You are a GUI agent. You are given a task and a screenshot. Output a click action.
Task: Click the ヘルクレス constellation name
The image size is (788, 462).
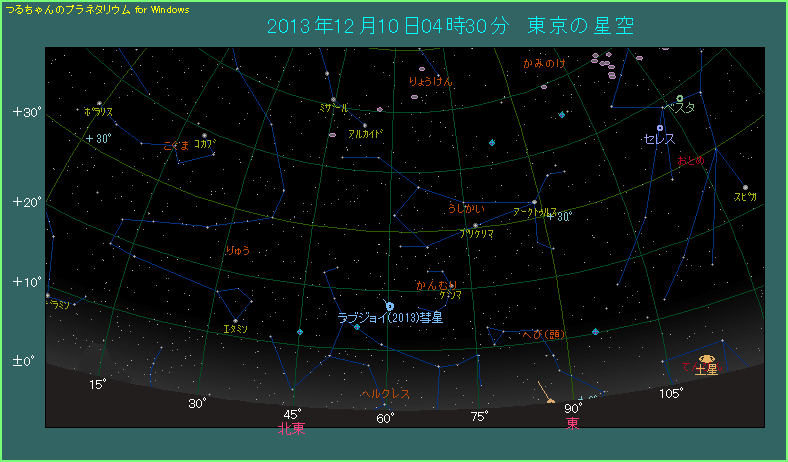pos(385,394)
